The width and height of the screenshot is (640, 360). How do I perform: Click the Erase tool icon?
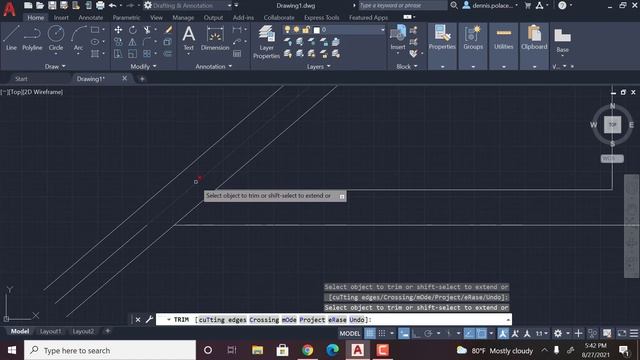168,29
